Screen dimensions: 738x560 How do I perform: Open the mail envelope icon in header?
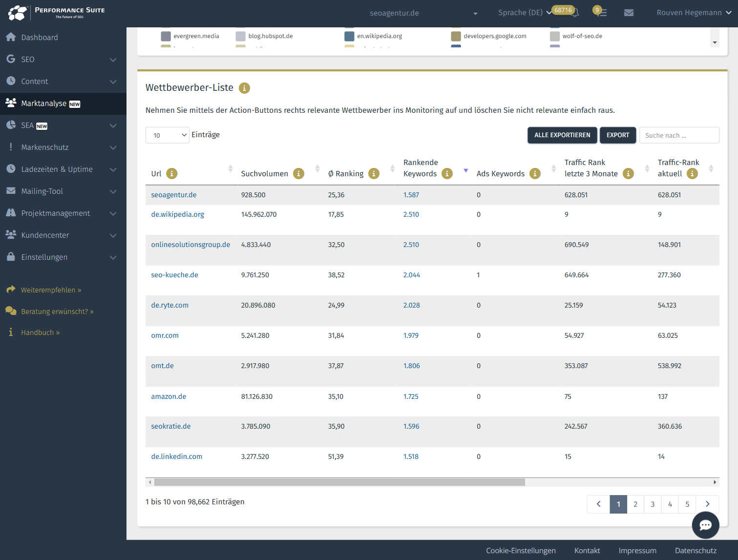tap(629, 13)
